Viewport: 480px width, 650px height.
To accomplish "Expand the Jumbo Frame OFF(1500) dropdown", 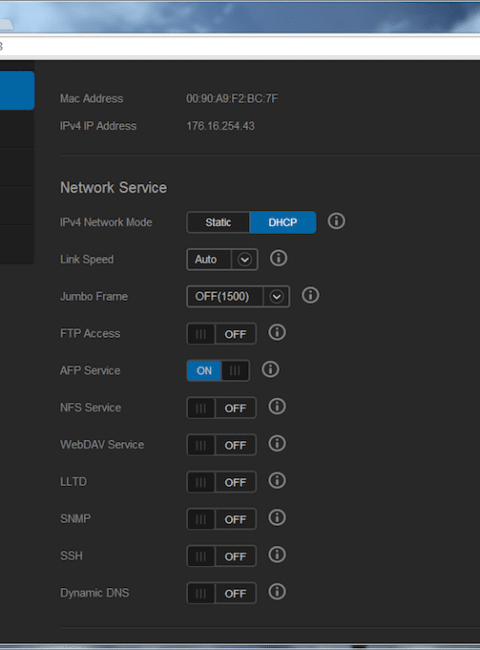I will (x=238, y=296).
